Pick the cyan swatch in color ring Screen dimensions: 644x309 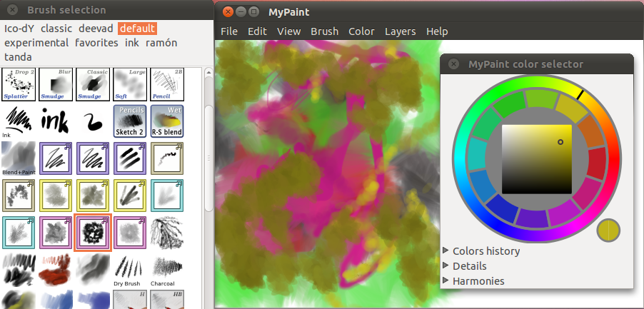(x=478, y=153)
